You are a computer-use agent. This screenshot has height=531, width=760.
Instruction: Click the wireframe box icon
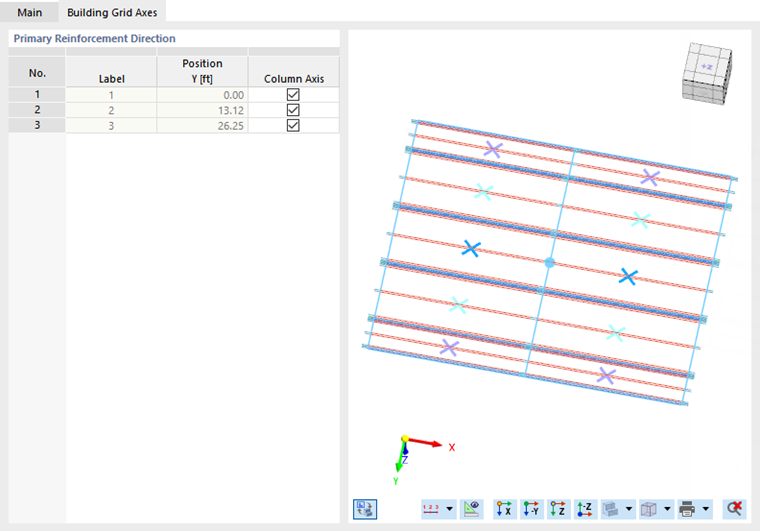649,509
